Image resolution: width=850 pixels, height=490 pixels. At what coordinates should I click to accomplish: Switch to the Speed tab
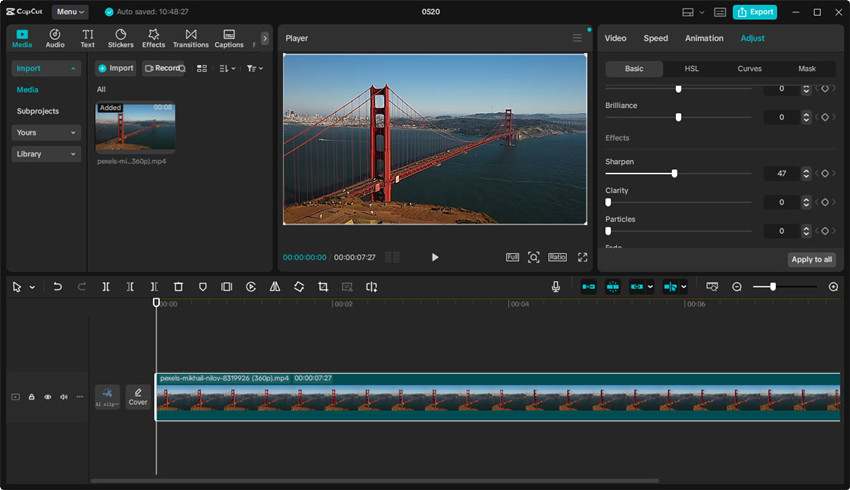(x=655, y=38)
